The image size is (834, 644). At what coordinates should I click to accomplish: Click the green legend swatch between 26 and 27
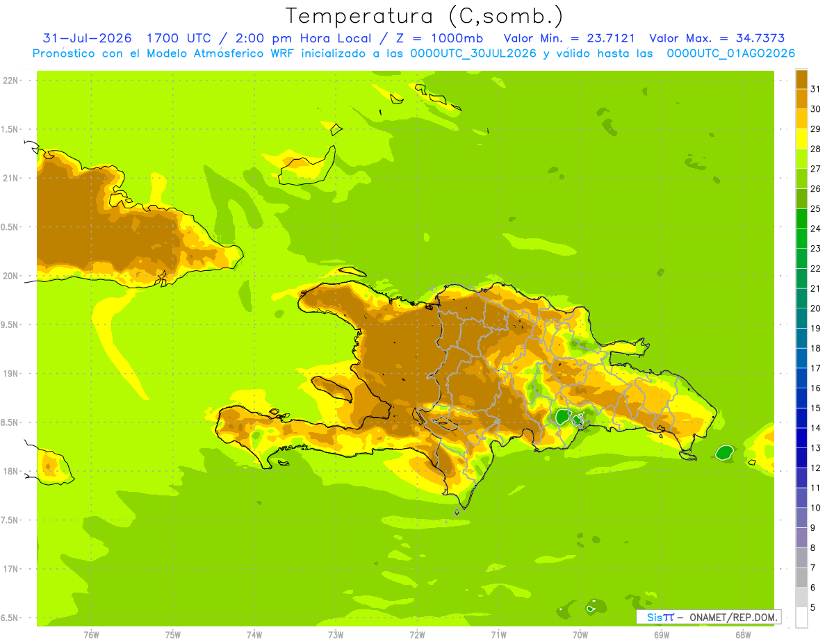click(801, 179)
